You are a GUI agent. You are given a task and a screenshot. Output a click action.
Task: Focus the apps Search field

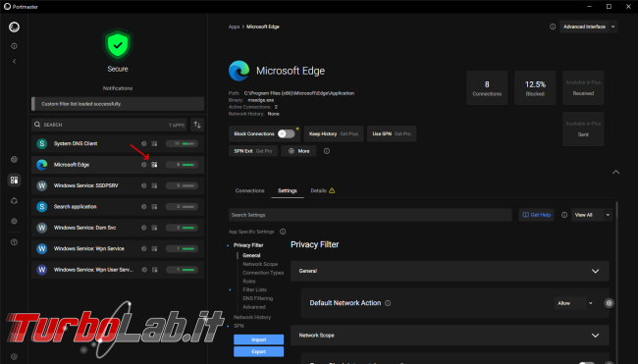109,125
